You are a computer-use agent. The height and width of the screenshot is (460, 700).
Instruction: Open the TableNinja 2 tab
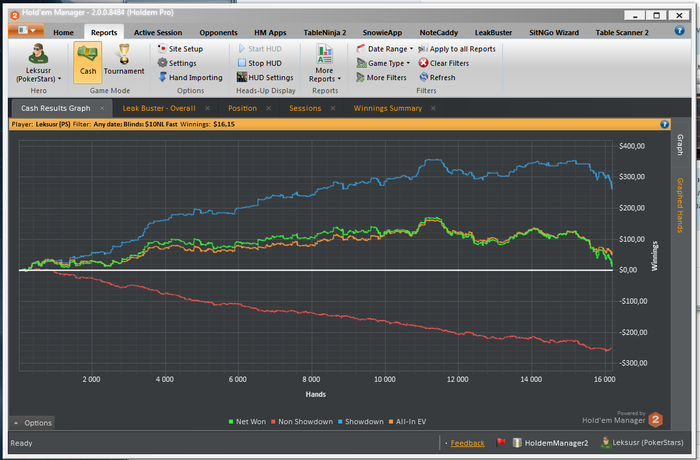(325, 32)
